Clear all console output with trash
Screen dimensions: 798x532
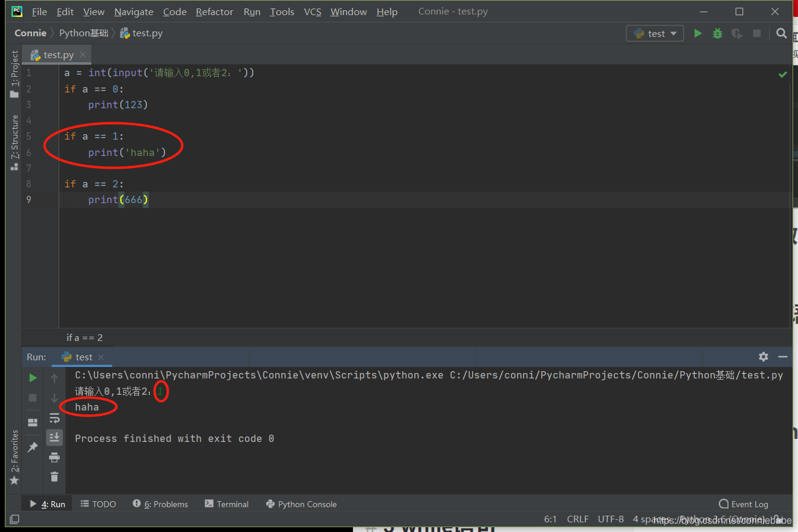point(54,476)
